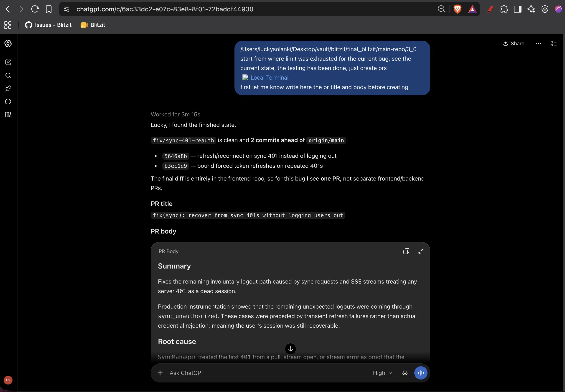Expand the Worked for 3m 15s details
The image size is (565, 392).
pos(175,114)
